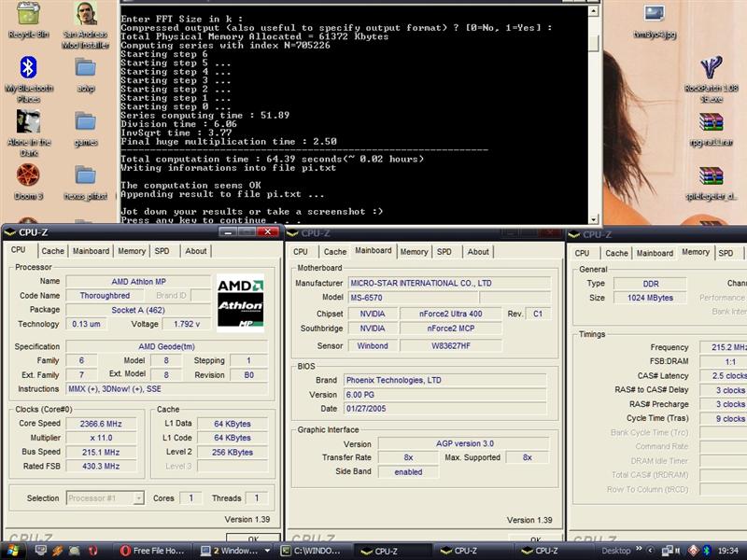
Task: Click the taskbar clock showing 19:34
Action: click(727, 551)
